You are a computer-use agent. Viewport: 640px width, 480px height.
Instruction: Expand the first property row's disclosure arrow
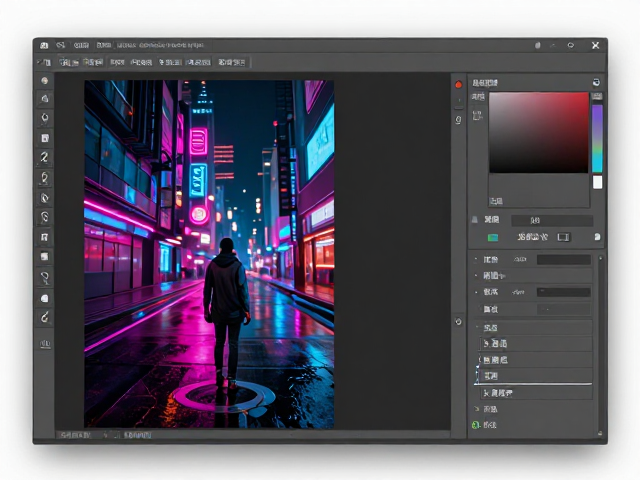click(x=476, y=260)
